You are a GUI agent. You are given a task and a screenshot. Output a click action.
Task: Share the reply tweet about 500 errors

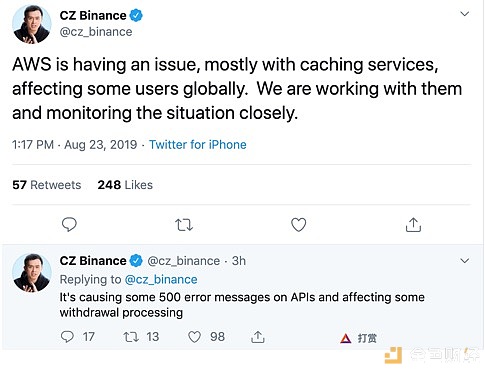(257, 337)
